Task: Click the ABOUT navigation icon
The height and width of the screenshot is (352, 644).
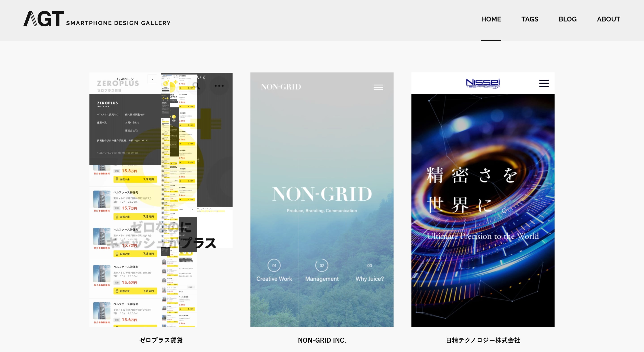Action: pos(608,19)
